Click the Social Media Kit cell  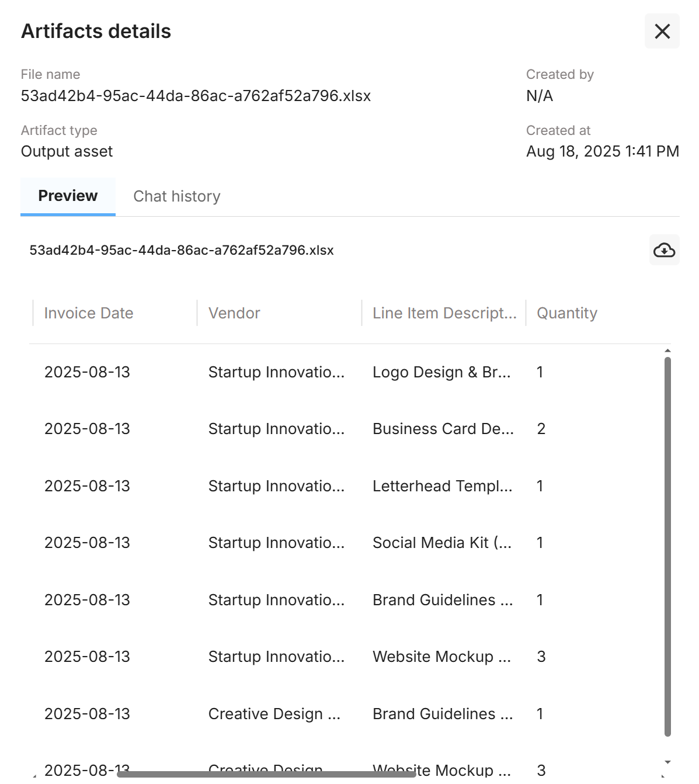tap(441, 543)
